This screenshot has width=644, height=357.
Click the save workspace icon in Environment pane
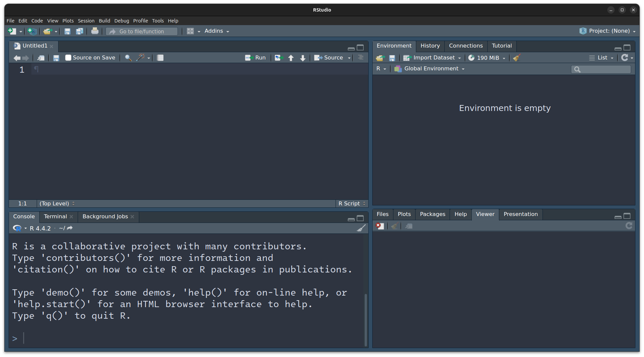click(392, 58)
